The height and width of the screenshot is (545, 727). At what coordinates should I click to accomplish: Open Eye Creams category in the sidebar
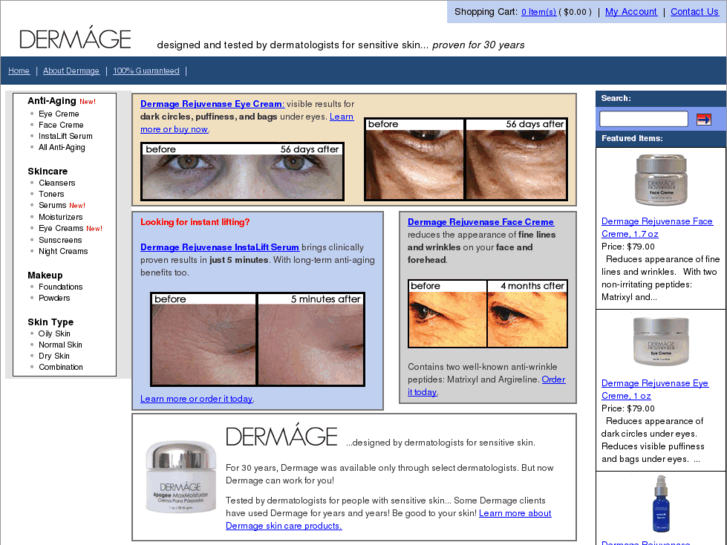pos(61,228)
